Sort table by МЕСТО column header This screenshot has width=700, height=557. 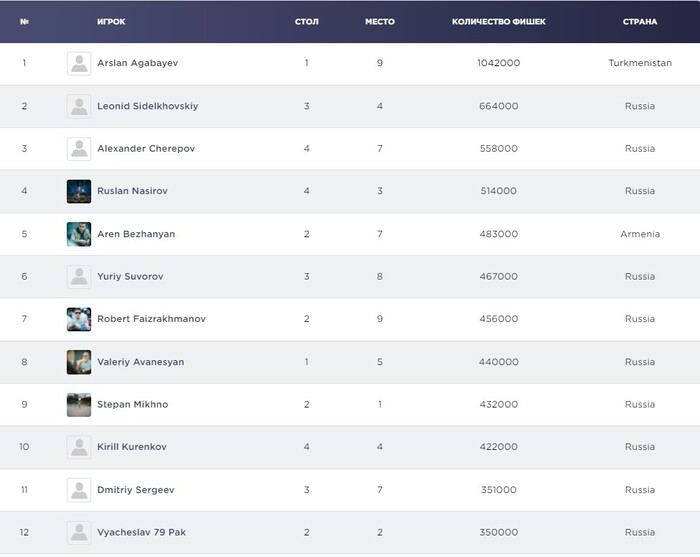pos(380,21)
